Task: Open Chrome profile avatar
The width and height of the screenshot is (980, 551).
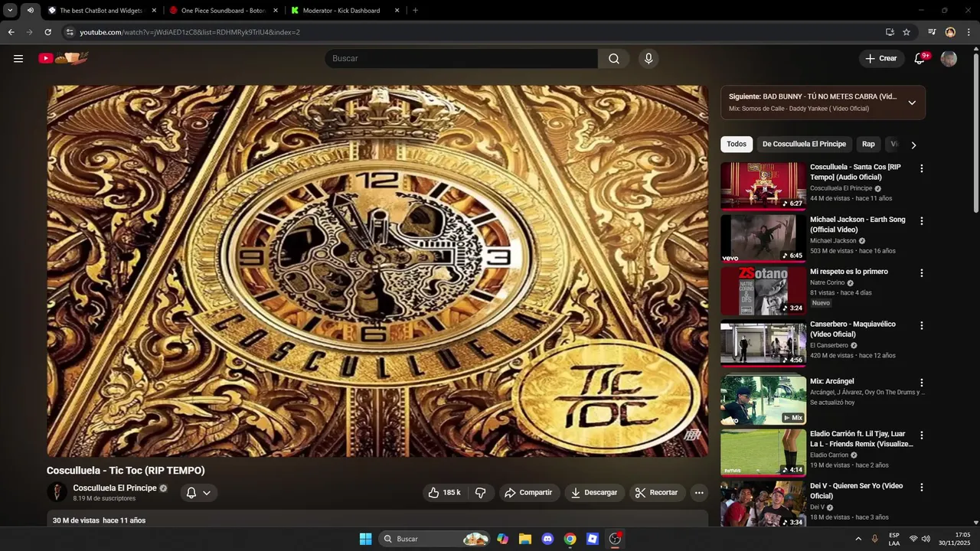Action: click(950, 32)
